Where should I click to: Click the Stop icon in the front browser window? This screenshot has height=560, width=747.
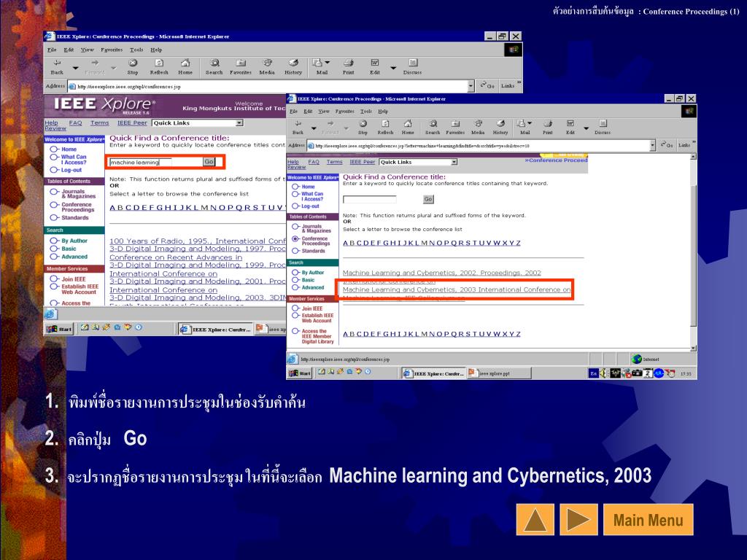363,124
